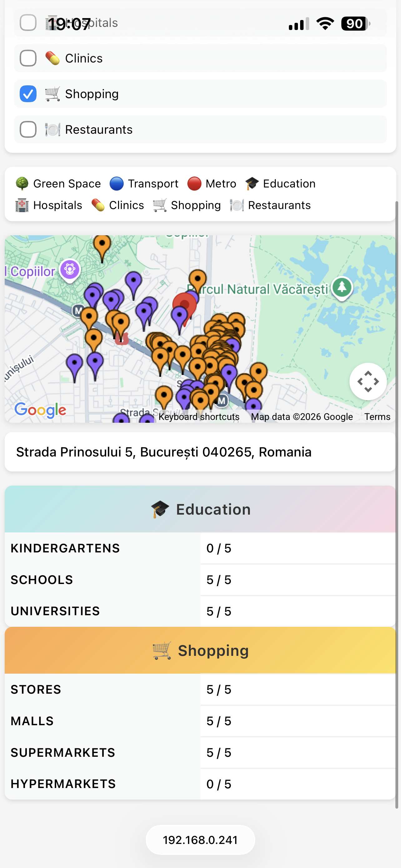
Task: Click the Green Space tree legend icon
Action: tap(22, 184)
